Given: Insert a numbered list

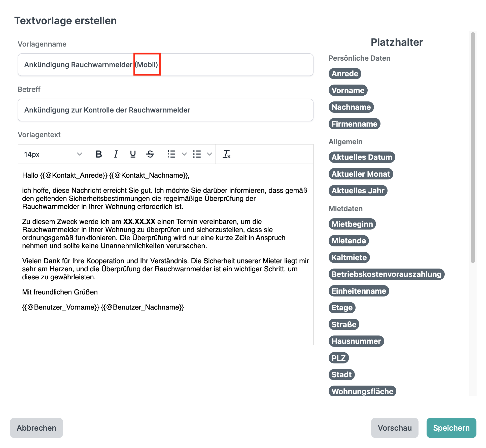Looking at the screenshot, I should coord(171,154).
